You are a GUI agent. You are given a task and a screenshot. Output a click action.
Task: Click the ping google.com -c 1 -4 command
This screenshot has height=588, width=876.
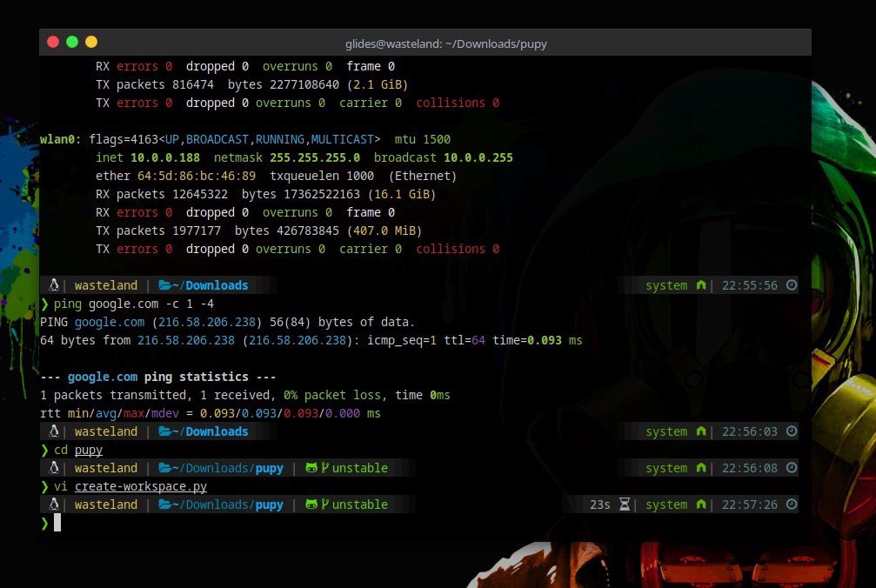tap(133, 304)
